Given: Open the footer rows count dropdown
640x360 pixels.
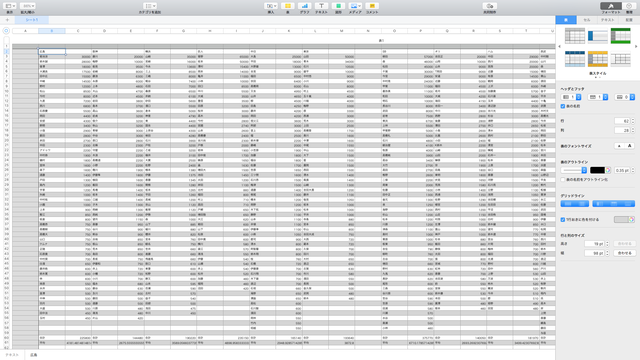Looking at the screenshot, I should [x=625, y=97].
